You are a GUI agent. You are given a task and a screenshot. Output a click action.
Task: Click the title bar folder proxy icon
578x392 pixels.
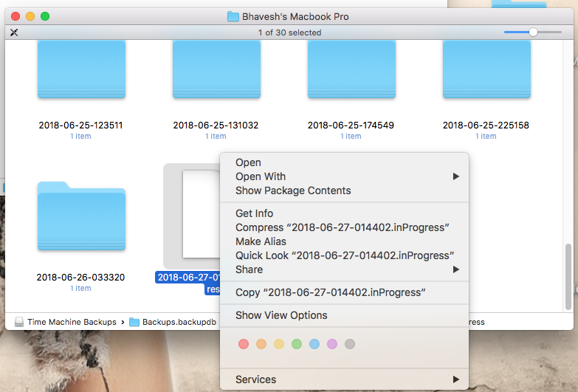[x=233, y=16]
